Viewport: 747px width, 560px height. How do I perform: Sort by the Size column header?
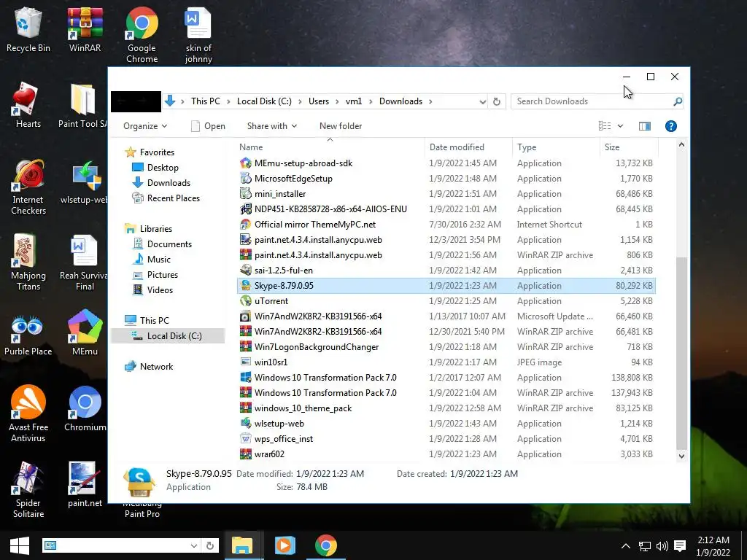629,147
